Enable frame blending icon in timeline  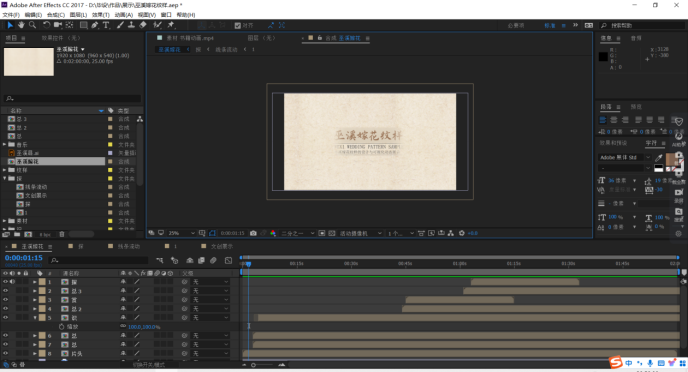pos(201,261)
